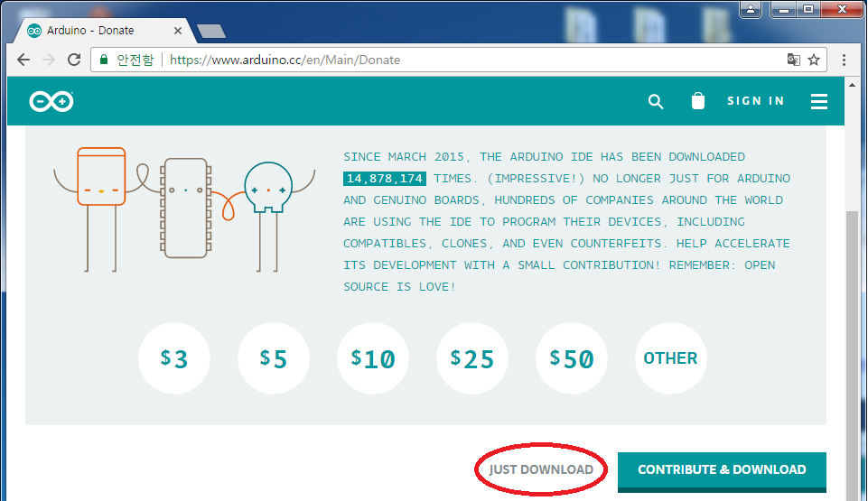Click the Chrome user profile icon
The width and height of the screenshot is (868, 501).
coord(751,9)
